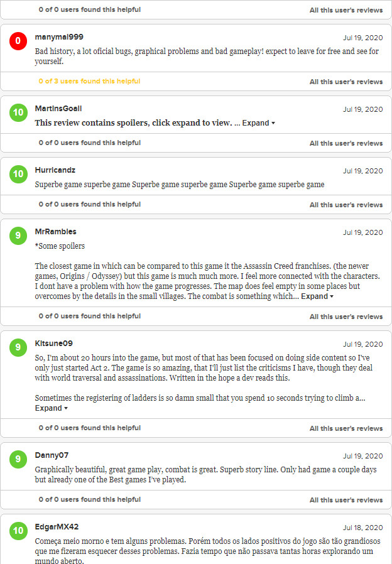The width and height of the screenshot is (392, 564).
Task: Open Kitsune09's user profile
Action: tap(54, 344)
